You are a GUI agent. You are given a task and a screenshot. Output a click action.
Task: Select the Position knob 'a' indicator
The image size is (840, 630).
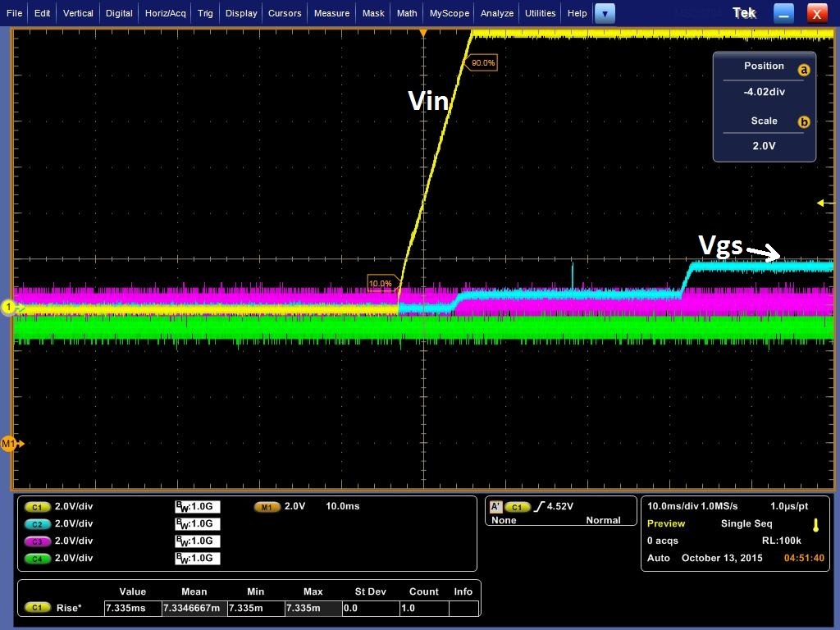click(x=804, y=70)
